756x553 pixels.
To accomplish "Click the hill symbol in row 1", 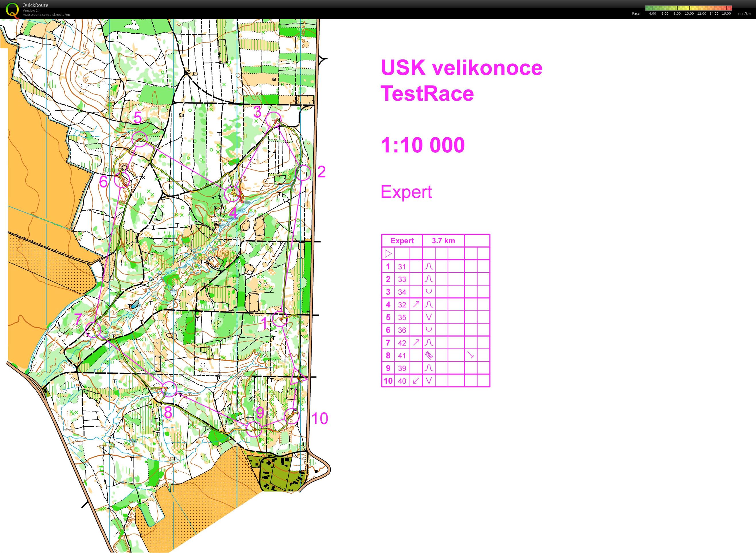I will [429, 267].
